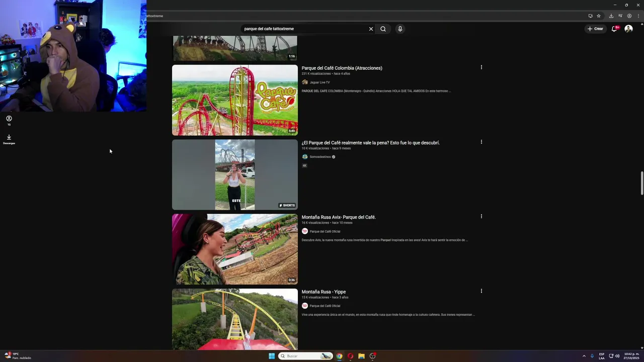Open the clock showing 10:42 p. m.
The image size is (644, 362).
tap(631, 356)
